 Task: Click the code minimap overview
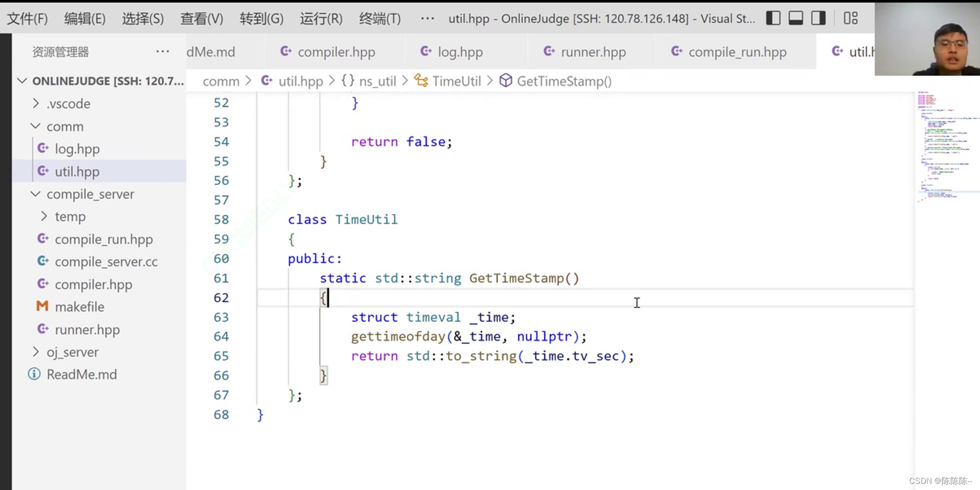(x=947, y=146)
